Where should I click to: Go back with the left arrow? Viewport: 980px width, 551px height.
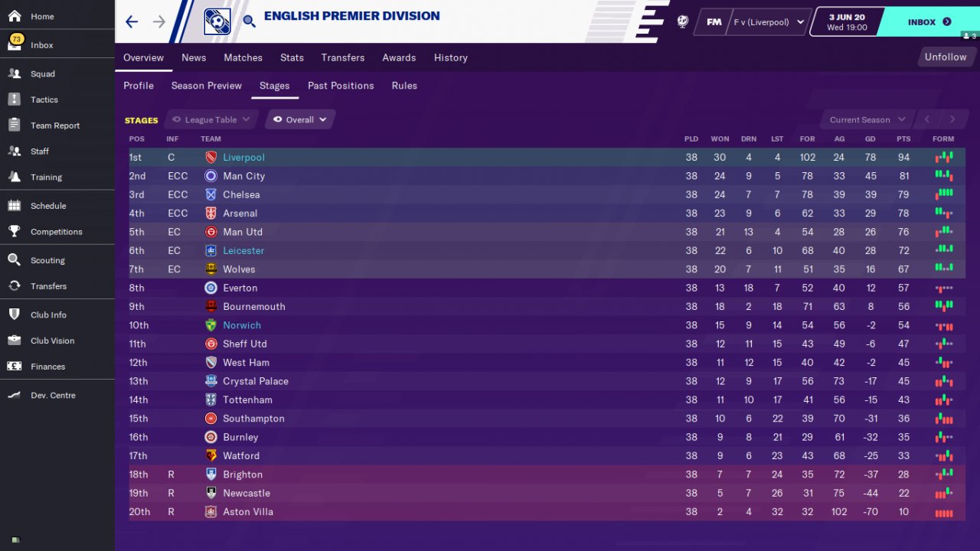tap(132, 21)
